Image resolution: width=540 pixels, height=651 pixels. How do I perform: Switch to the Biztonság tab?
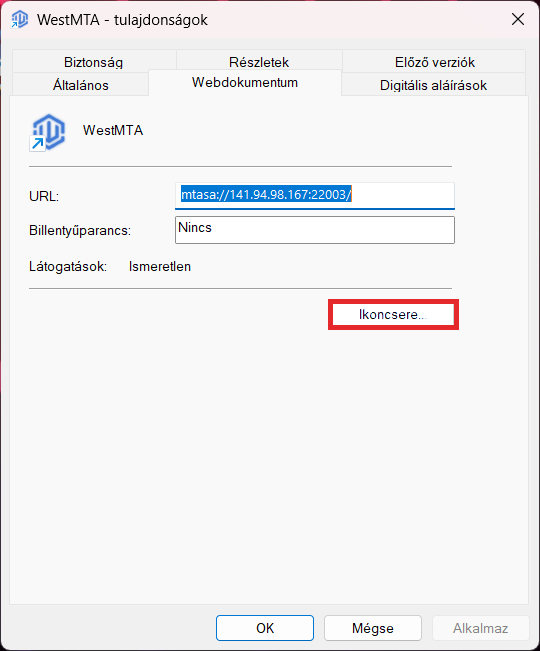click(93, 62)
